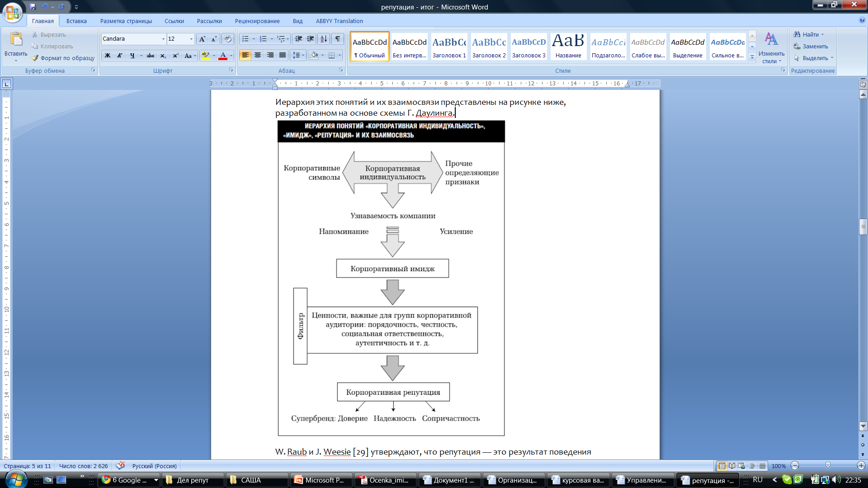Click the Find (Найти) binoculars icon
This screenshot has height=488, width=868.
point(797,34)
